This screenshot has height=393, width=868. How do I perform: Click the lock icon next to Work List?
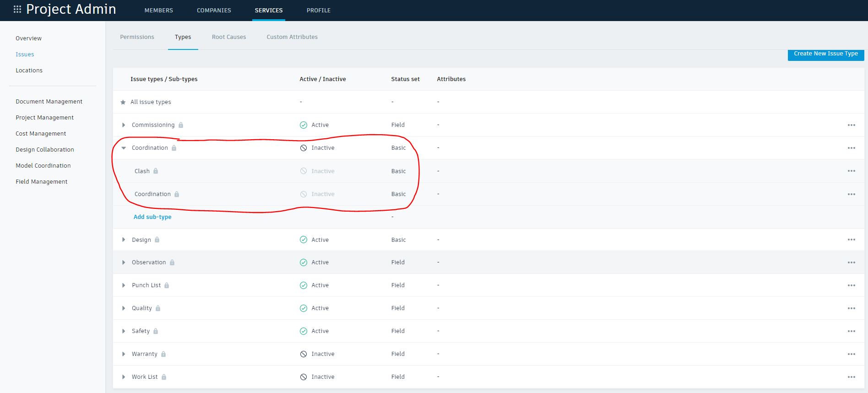[164, 377]
